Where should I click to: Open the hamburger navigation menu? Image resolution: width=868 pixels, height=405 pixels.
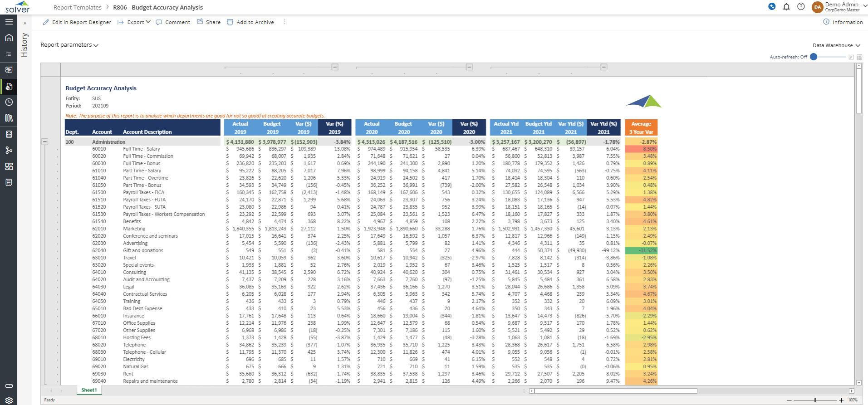(x=9, y=22)
